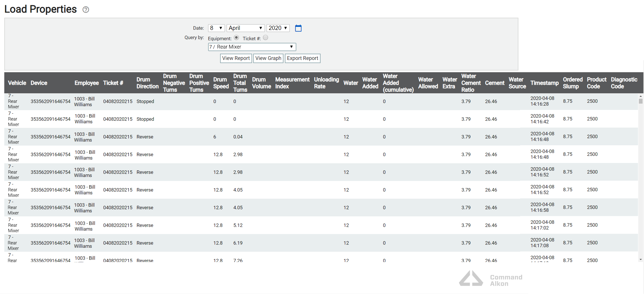
Task: Click the Drum Direction column header
Action: pyautogui.click(x=147, y=83)
